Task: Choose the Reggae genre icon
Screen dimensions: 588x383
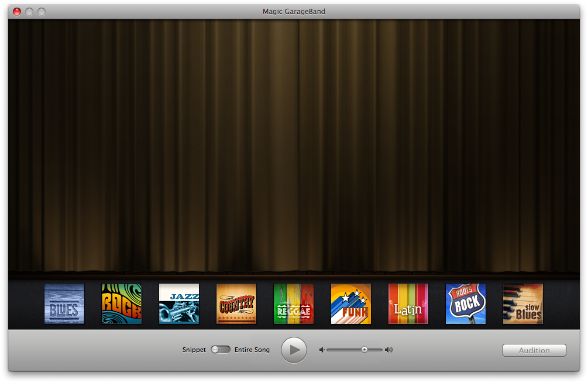Action: tap(294, 303)
